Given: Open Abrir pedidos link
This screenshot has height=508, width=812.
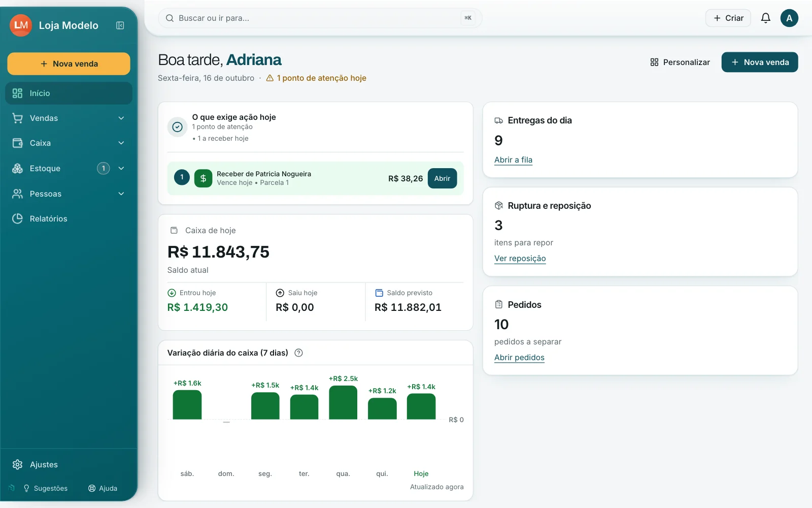Looking at the screenshot, I should (x=519, y=357).
